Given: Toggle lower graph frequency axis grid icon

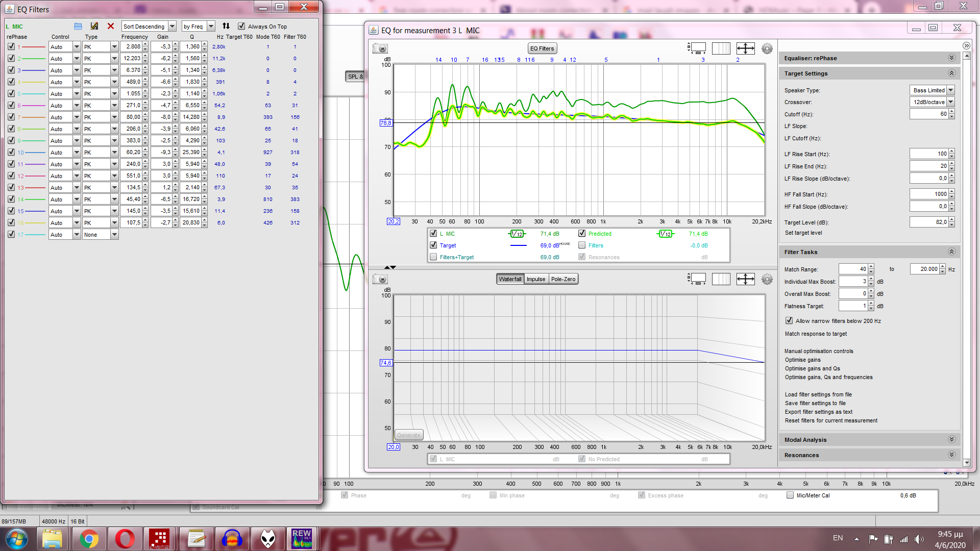Looking at the screenshot, I should coord(721,279).
